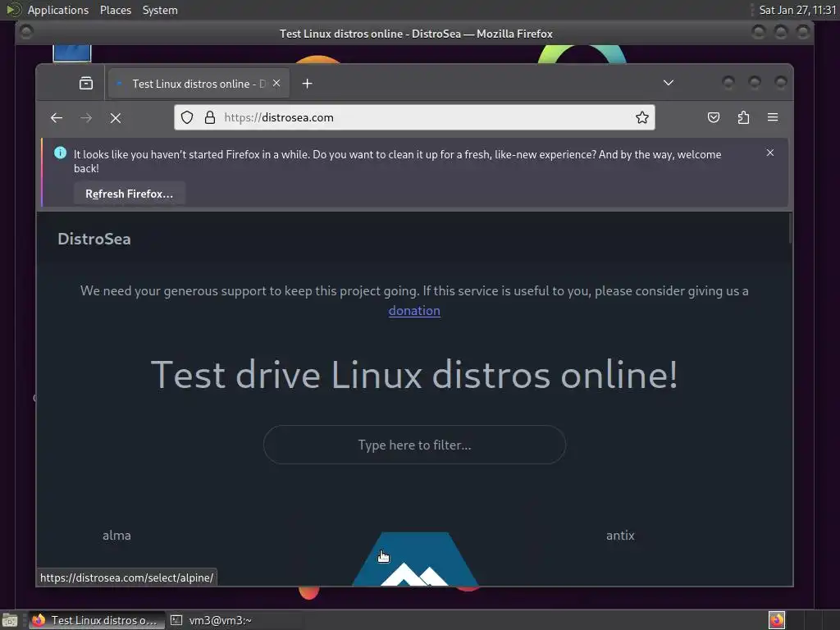Open the System menu
The height and width of the screenshot is (630, 840).
coord(160,10)
